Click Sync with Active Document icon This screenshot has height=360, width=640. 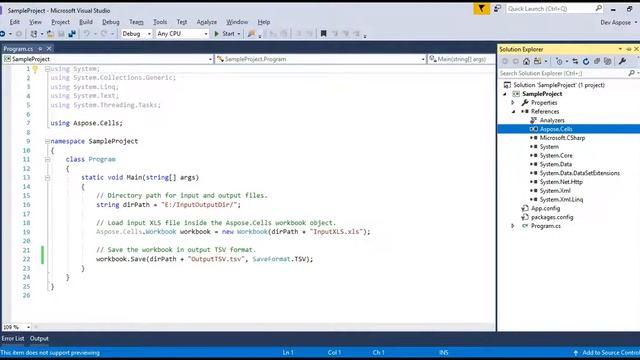point(575,61)
